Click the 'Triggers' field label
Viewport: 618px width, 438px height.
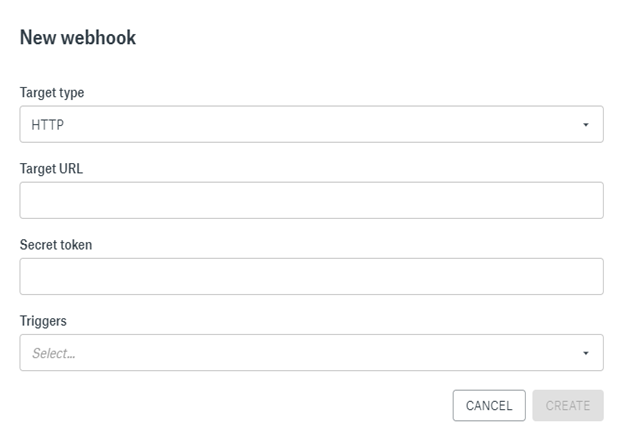coord(43,321)
